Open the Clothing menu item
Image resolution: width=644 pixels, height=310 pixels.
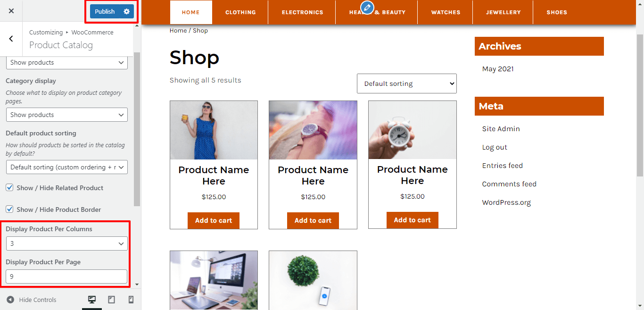point(240,12)
